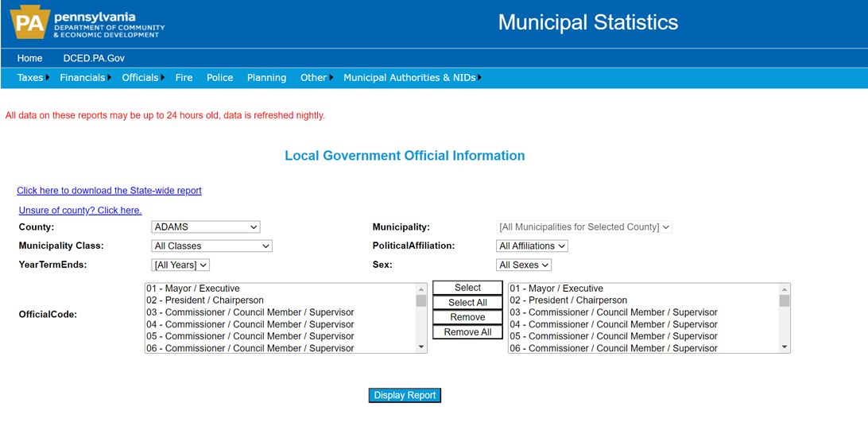The height and width of the screenshot is (434, 868).
Task: Open the Financials menu
Action: pyautogui.click(x=83, y=78)
